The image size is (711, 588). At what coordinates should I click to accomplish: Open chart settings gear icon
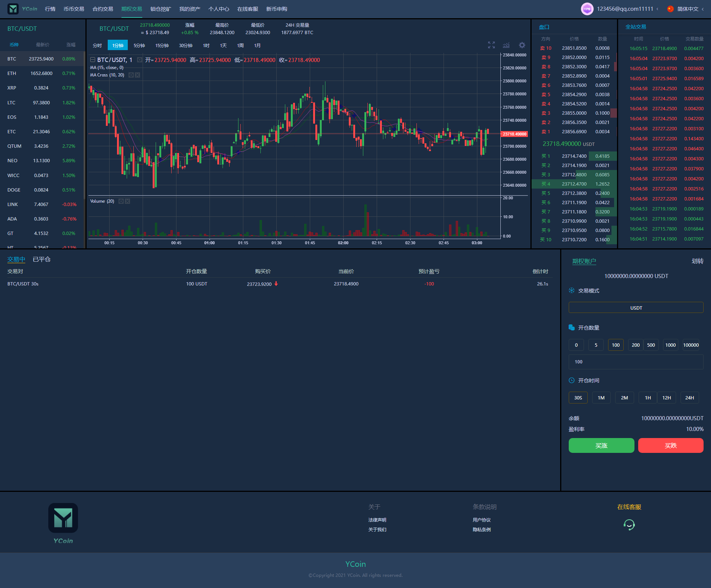[x=522, y=45]
